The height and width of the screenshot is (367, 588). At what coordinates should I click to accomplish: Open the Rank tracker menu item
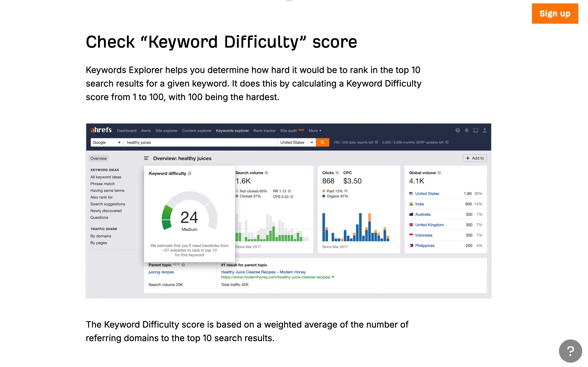click(x=265, y=131)
